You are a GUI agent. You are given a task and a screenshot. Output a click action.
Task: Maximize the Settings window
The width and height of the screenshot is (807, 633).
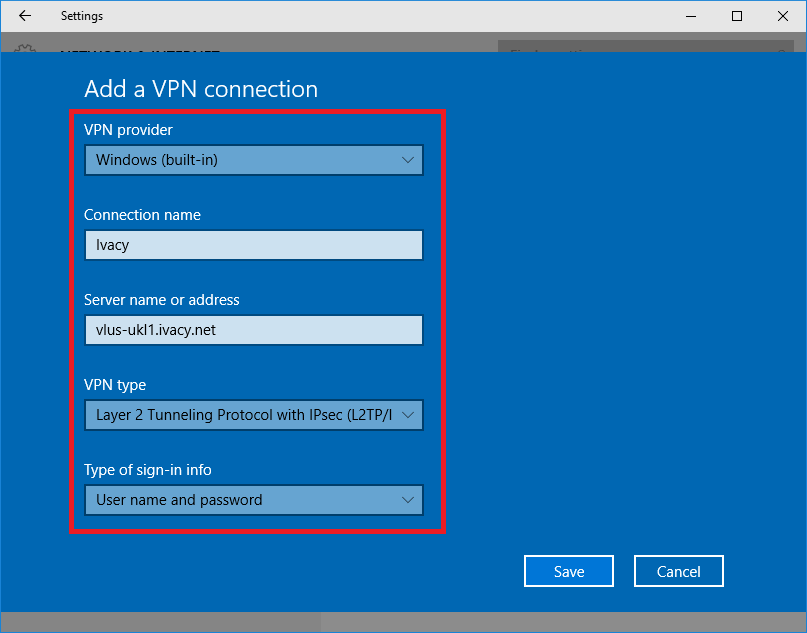[737, 16]
